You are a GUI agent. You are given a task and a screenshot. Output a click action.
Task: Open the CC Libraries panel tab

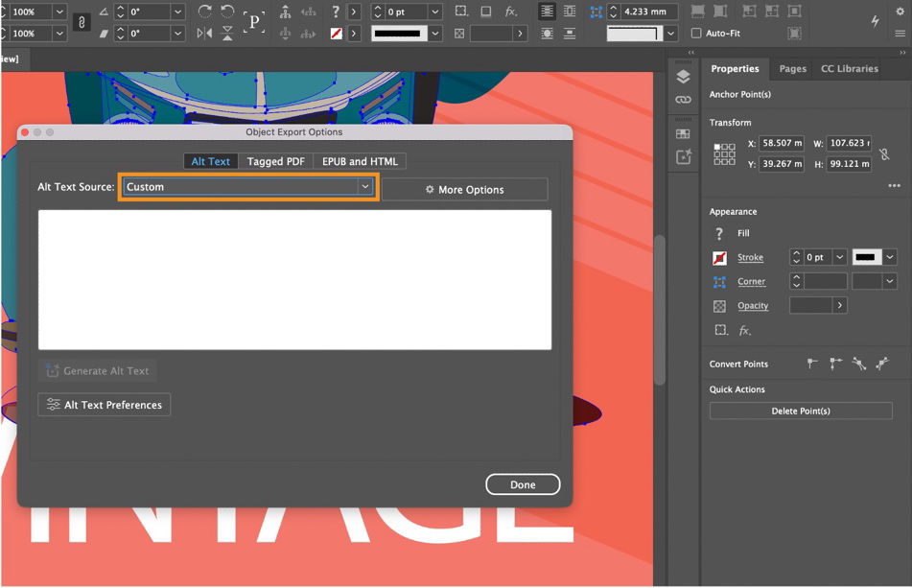coord(849,69)
